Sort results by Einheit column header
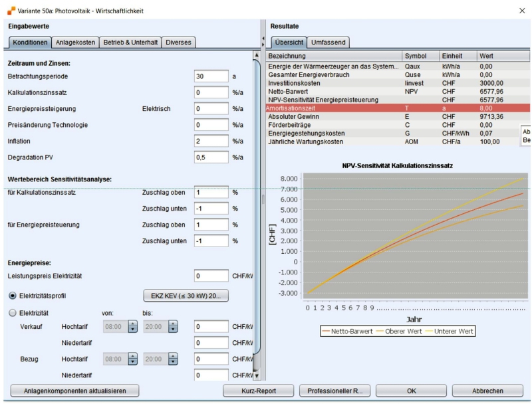This screenshot has width=532, height=404. point(458,56)
